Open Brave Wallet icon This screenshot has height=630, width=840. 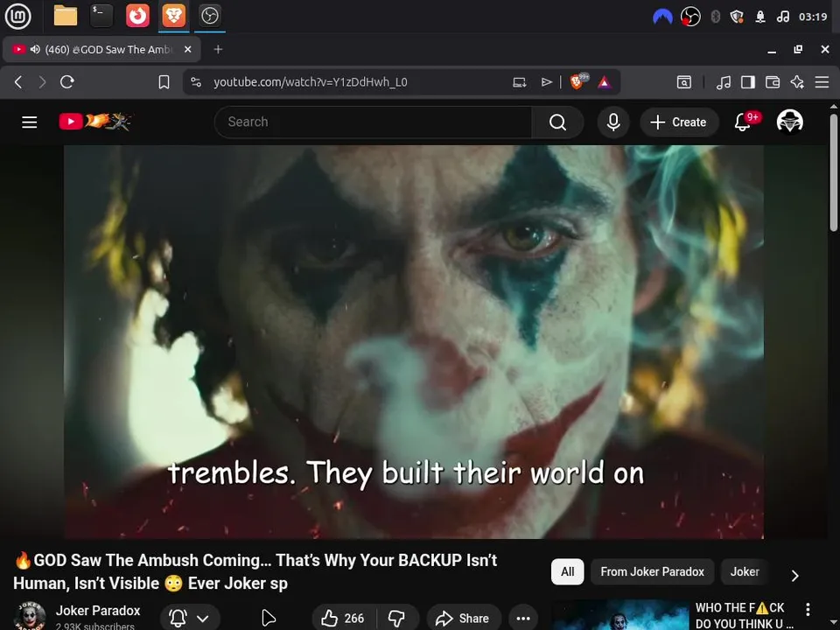click(x=773, y=82)
